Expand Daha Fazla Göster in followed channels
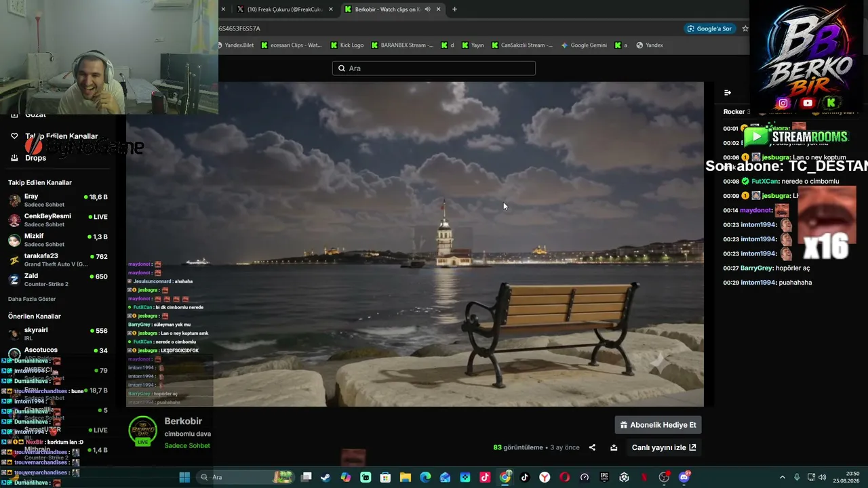 pyautogui.click(x=32, y=299)
